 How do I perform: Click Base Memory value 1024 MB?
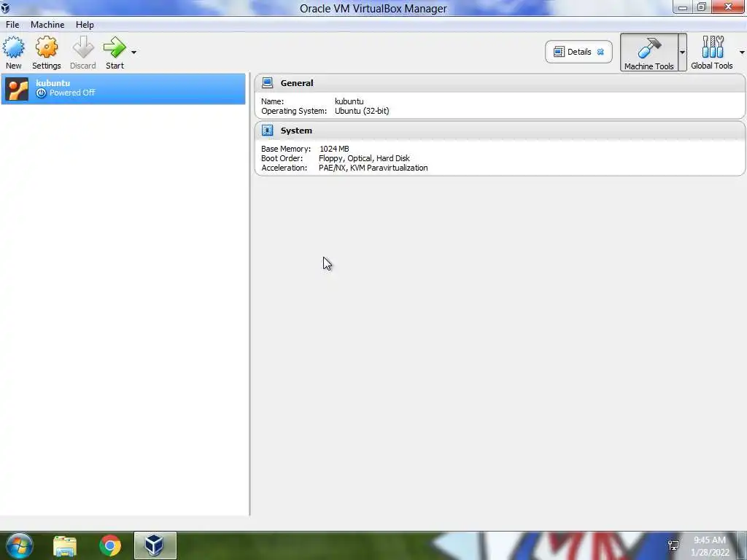pos(334,149)
